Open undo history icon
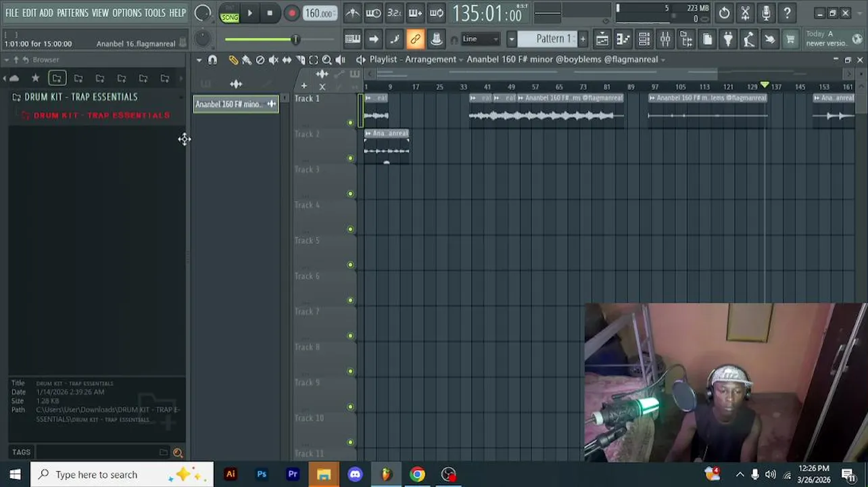The image size is (868, 487). (724, 13)
